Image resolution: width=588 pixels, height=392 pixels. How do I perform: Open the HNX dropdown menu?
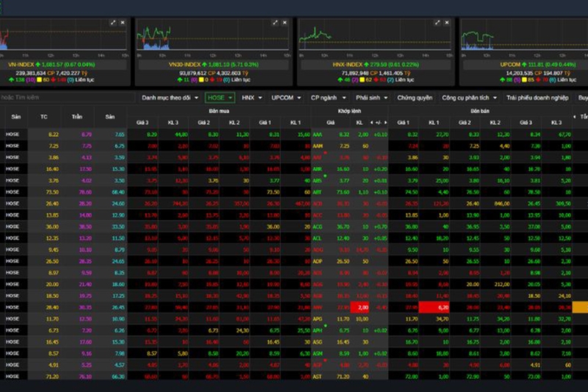(x=251, y=98)
